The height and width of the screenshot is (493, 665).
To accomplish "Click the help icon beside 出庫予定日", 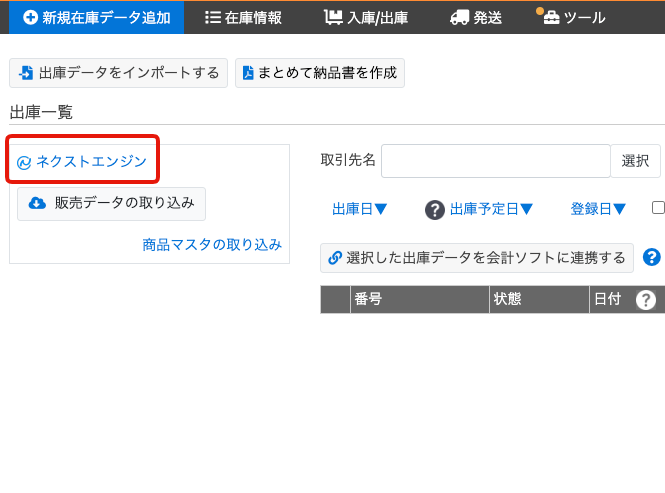I will (435, 210).
